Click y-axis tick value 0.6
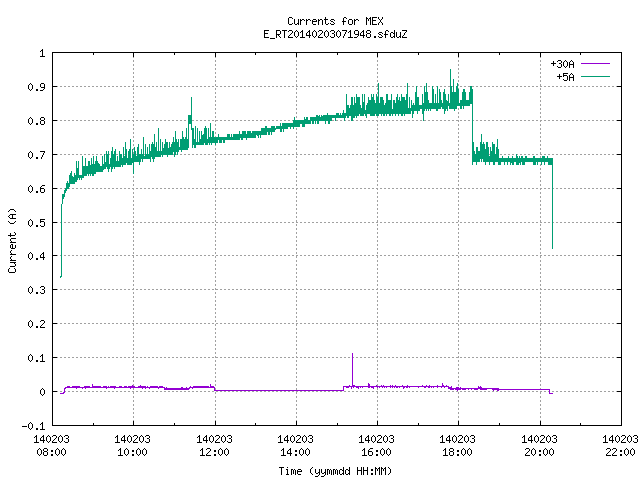640x480 pixels. [36, 189]
